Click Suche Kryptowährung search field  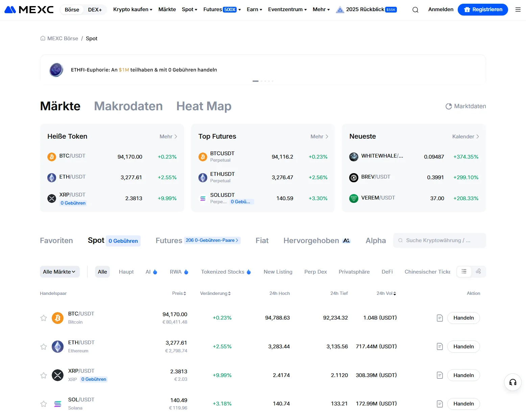[439, 240]
